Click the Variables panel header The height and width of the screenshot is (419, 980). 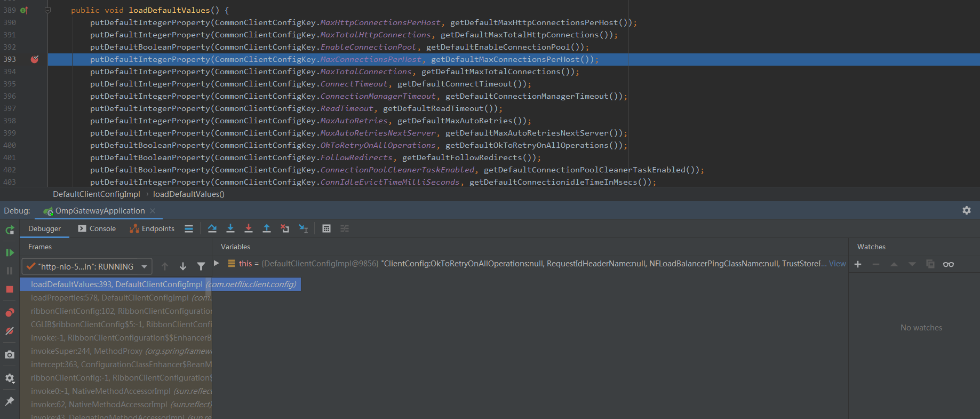(235, 247)
